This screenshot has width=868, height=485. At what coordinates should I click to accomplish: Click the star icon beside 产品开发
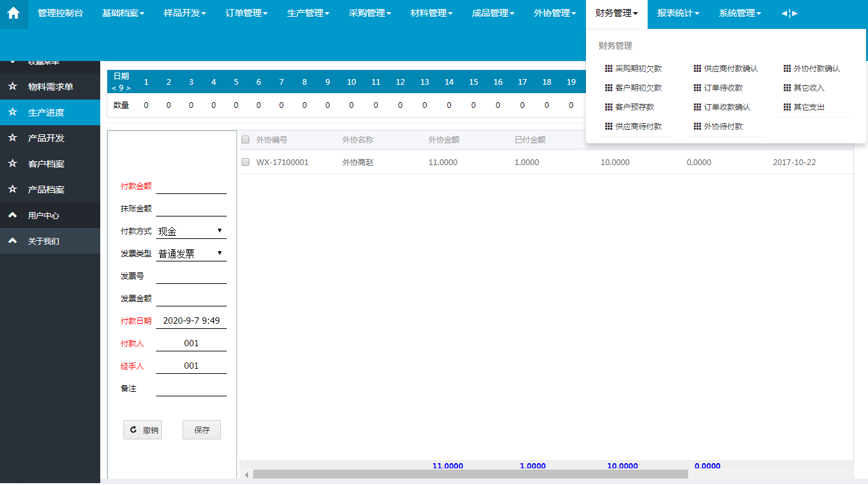12,138
